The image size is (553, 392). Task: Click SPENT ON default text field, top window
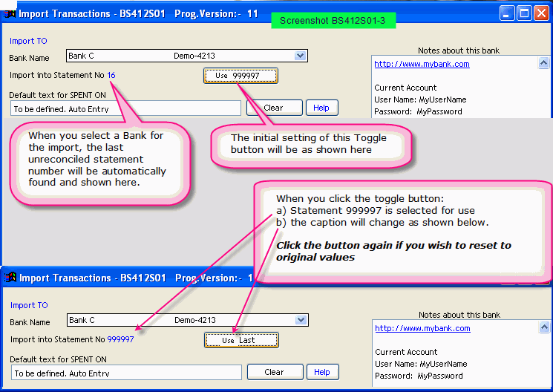coord(126,108)
